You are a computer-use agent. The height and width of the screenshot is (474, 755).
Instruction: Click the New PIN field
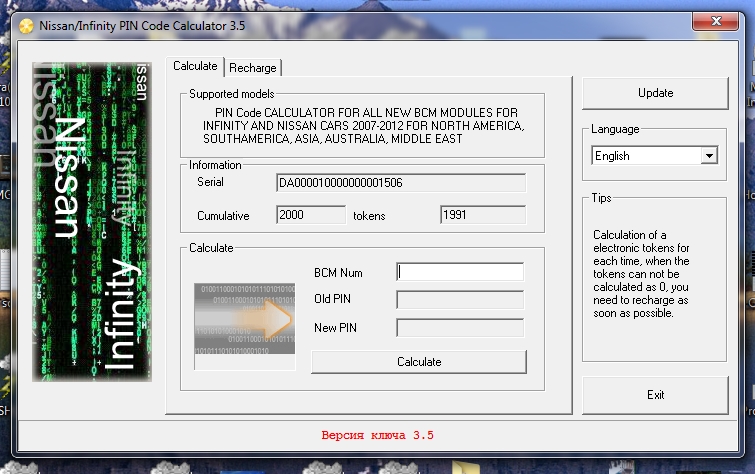coord(460,328)
